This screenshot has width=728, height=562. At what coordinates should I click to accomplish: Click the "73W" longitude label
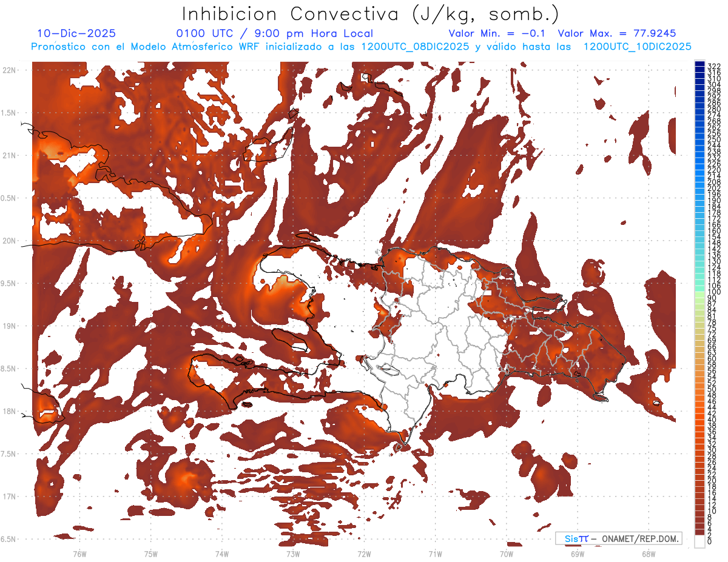pyautogui.click(x=292, y=554)
